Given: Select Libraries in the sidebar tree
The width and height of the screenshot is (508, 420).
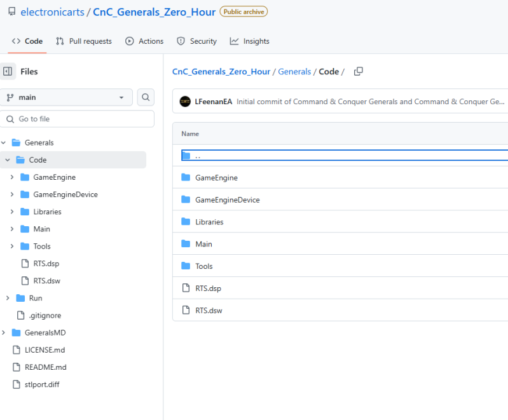Looking at the screenshot, I should click(47, 212).
